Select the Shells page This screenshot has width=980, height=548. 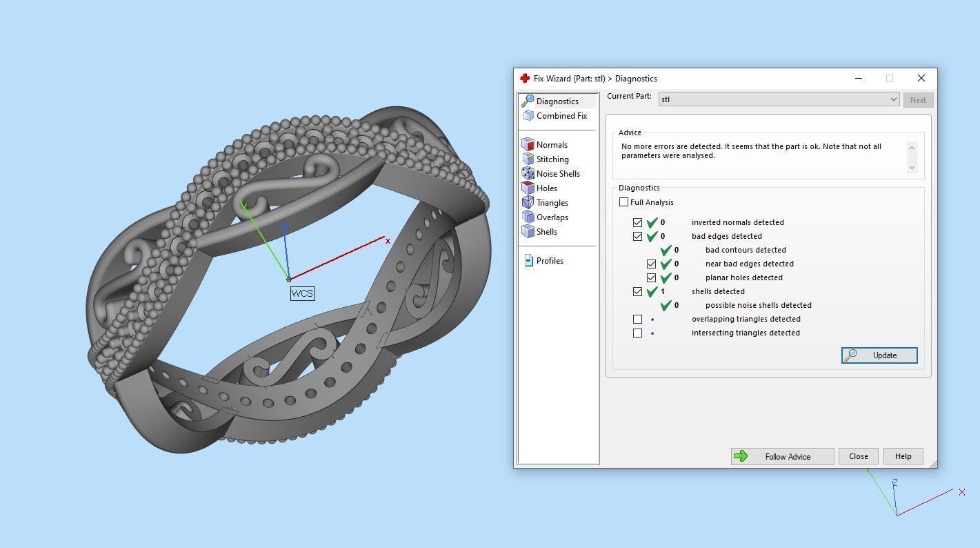(x=547, y=232)
